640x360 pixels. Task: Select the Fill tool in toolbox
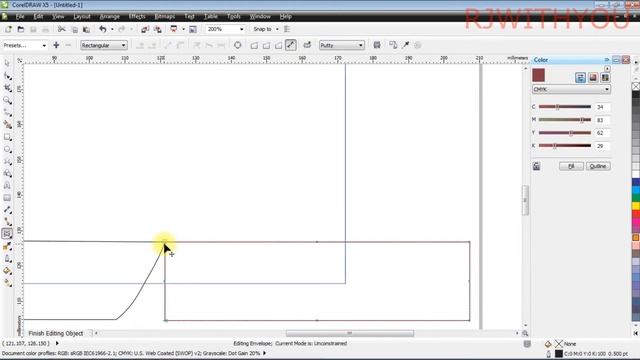(7, 271)
